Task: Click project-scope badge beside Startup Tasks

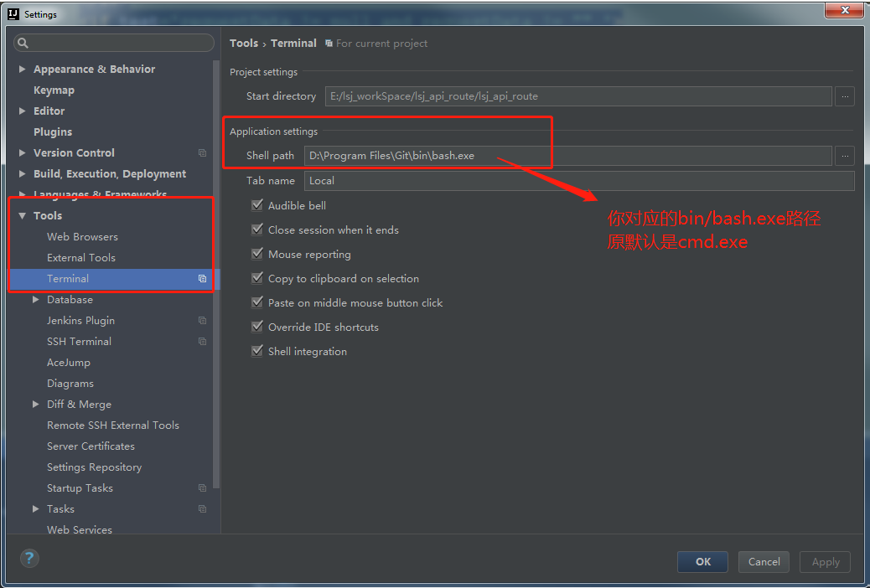Action: point(201,487)
